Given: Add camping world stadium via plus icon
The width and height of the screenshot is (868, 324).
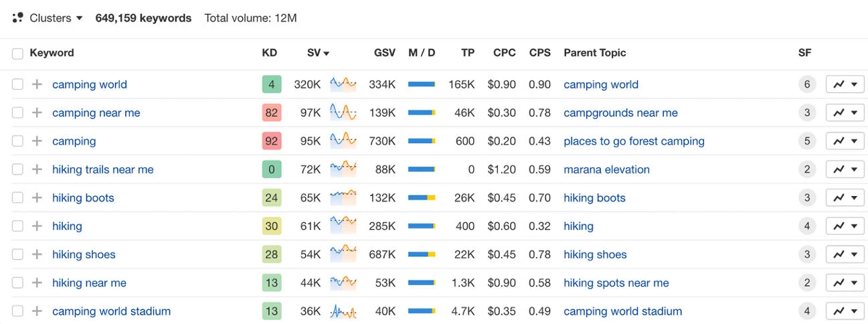Looking at the screenshot, I should tap(37, 311).
